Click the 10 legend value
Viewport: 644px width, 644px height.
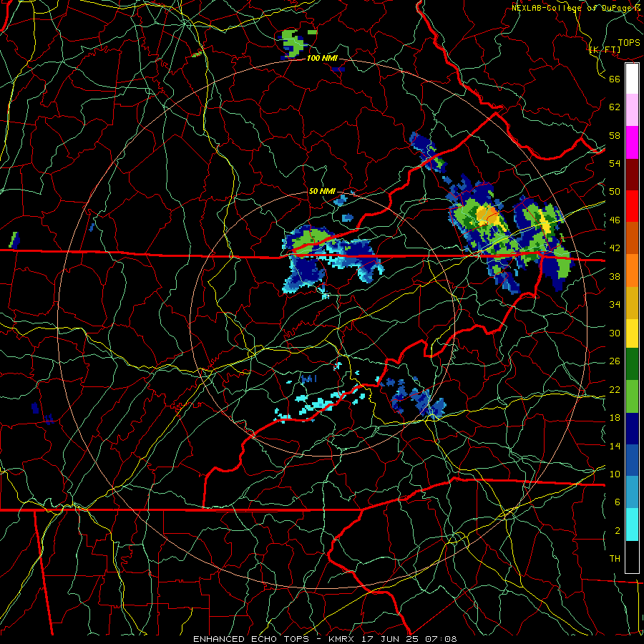click(x=615, y=474)
